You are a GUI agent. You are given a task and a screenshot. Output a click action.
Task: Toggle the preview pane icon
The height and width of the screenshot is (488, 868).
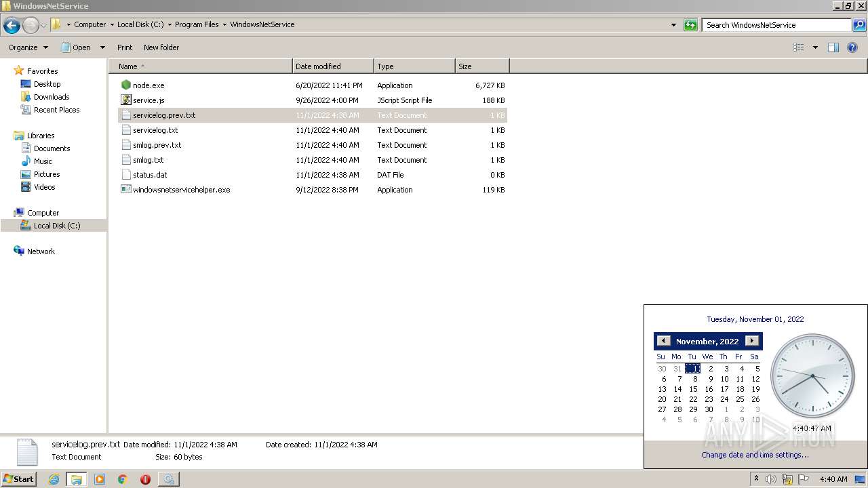833,47
